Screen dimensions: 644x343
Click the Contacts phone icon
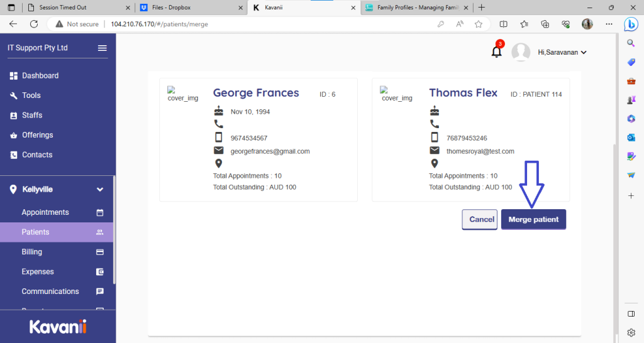(14, 155)
